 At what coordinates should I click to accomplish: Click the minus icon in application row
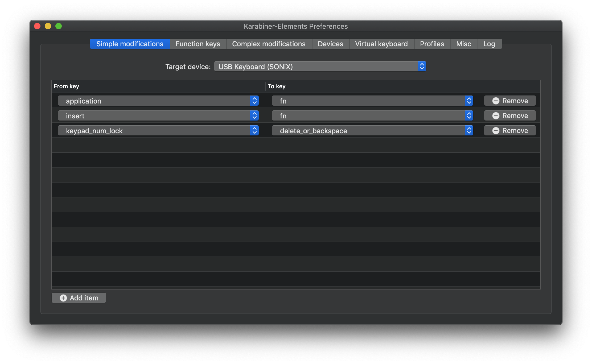(496, 101)
